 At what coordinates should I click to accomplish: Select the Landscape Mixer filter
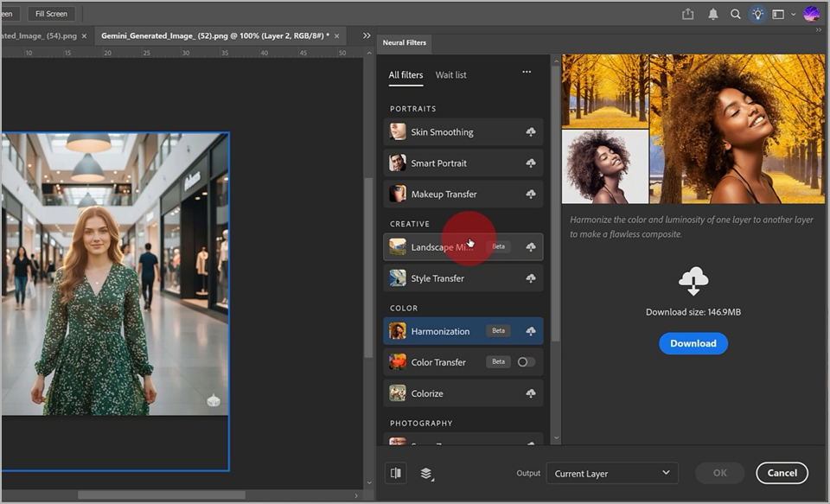pos(463,247)
